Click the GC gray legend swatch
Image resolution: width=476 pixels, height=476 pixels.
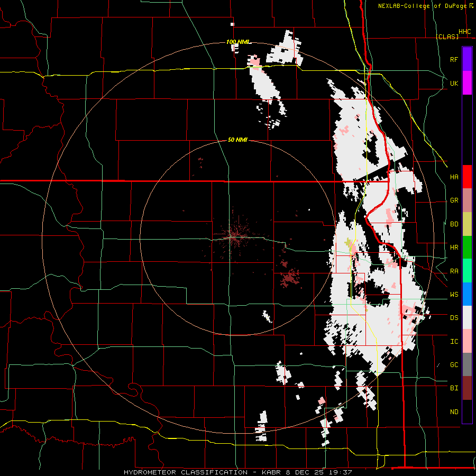coord(467,364)
